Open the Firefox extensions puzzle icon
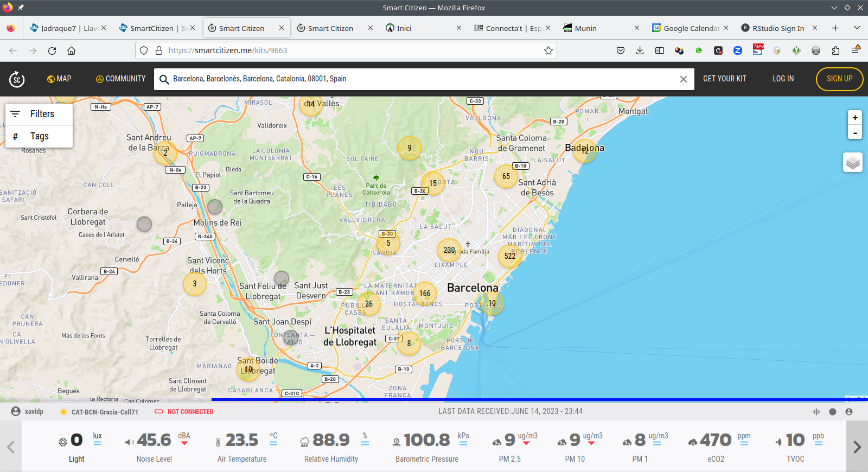Viewport: 868px width, 472px height. point(835,50)
